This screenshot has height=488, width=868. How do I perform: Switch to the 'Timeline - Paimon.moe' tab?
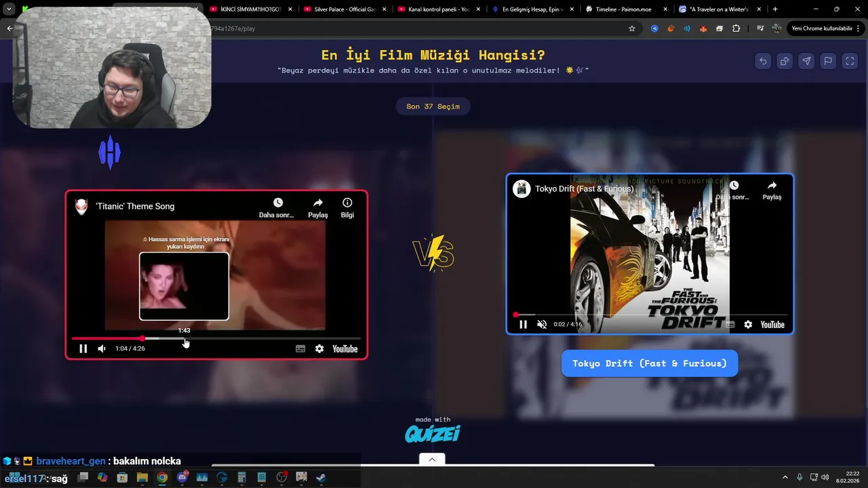point(627,9)
